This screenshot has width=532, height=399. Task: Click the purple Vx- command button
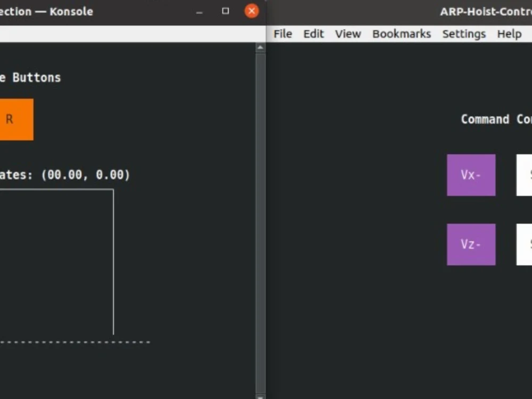click(471, 175)
